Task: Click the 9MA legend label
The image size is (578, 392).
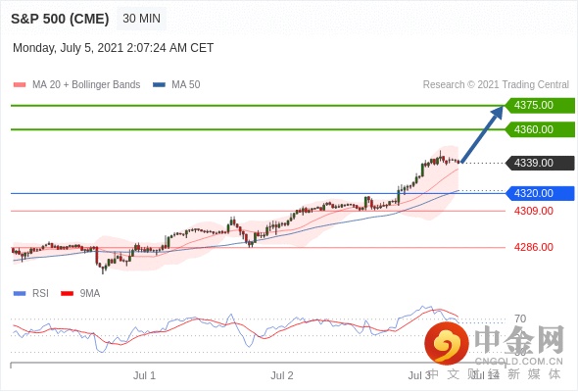Action: [90, 294]
